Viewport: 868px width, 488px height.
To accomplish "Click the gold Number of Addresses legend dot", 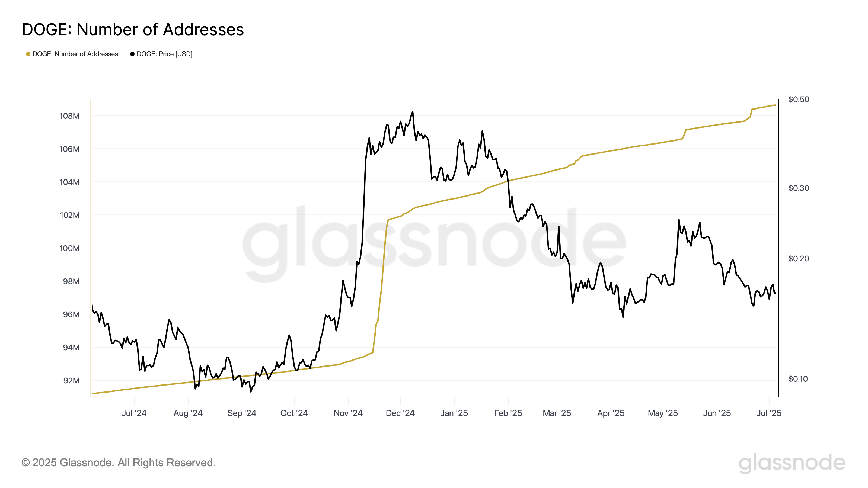I will (x=28, y=54).
